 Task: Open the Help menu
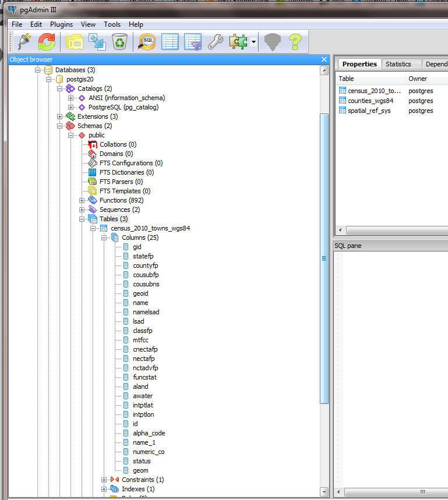(x=136, y=24)
